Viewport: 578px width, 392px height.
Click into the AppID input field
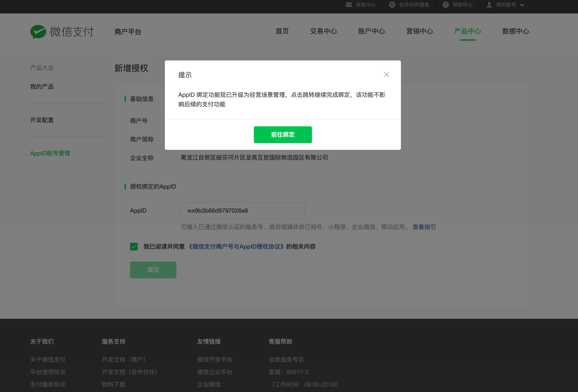(243, 210)
